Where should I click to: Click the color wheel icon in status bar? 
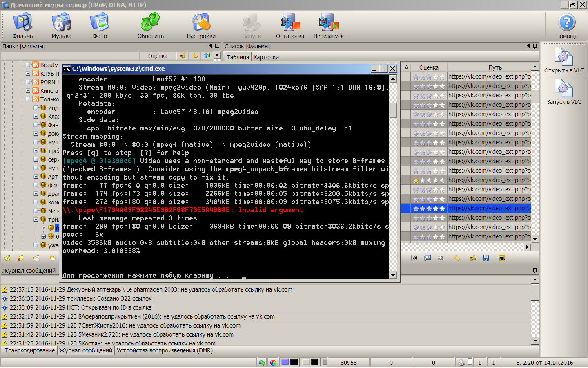click(273, 362)
